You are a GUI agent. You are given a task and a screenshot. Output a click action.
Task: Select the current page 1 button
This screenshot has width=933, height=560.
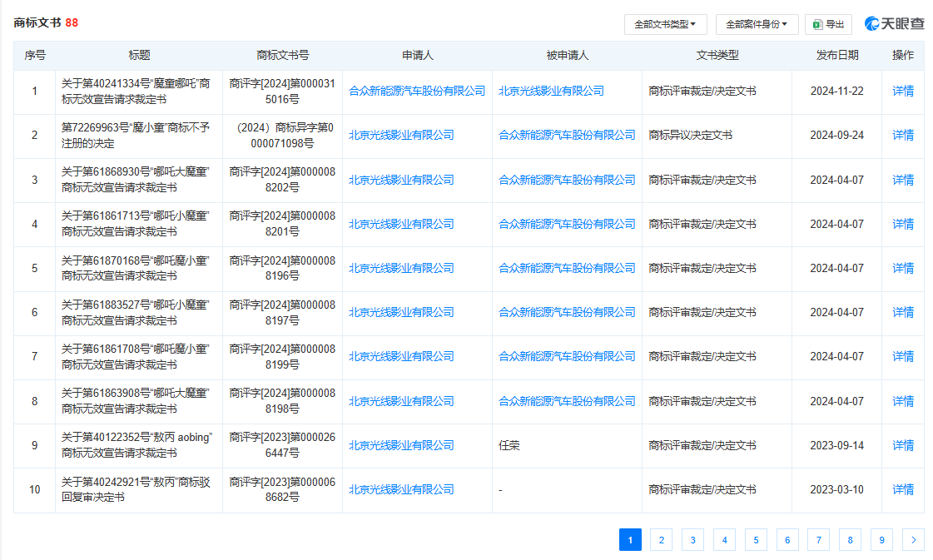630,539
